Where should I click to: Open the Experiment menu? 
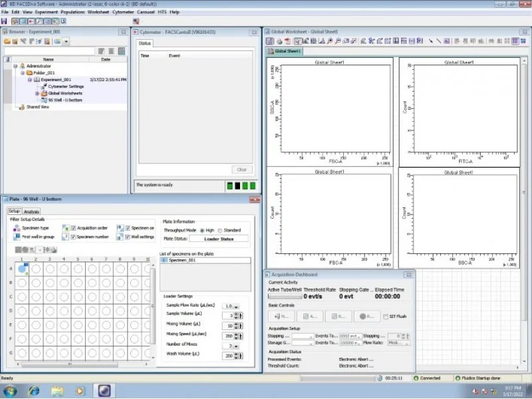pyautogui.click(x=46, y=12)
